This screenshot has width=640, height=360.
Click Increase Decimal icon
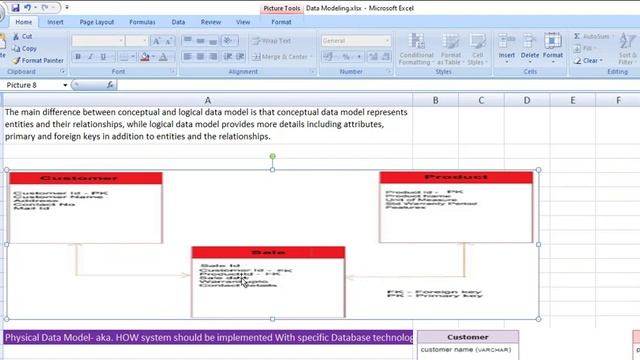[x=373, y=57]
